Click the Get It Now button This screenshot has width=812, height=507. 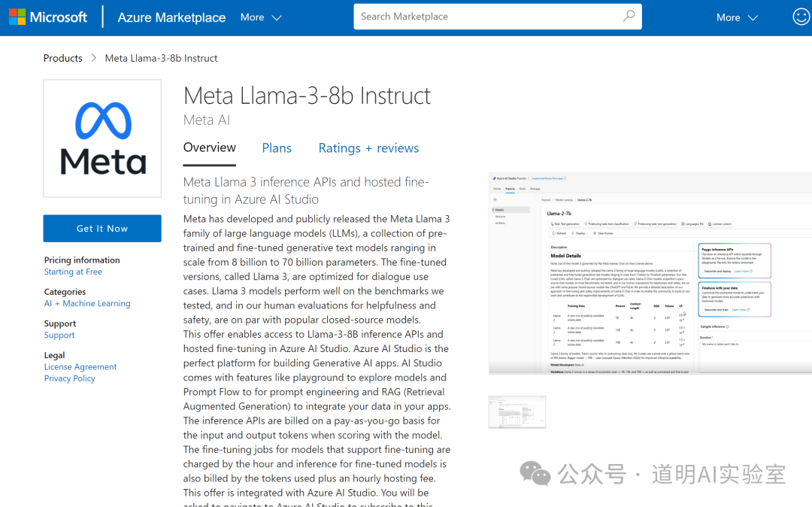(102, 228)
